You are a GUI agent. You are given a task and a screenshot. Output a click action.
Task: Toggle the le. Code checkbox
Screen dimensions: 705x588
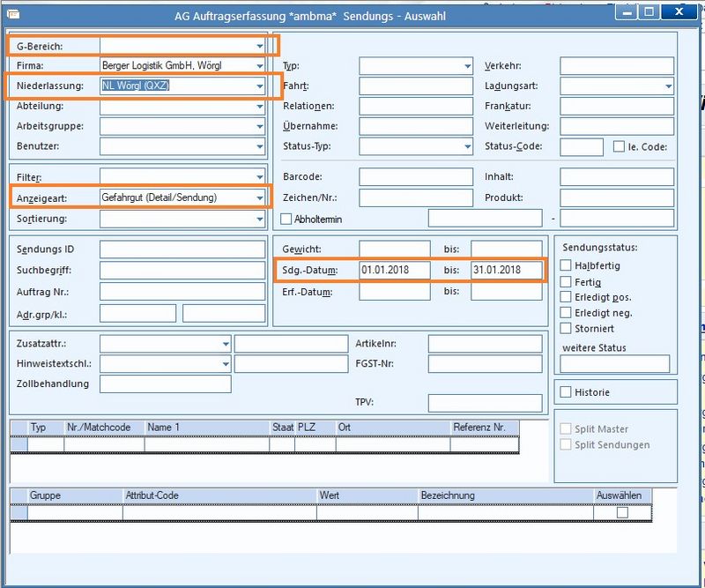(x=620, y=146)
